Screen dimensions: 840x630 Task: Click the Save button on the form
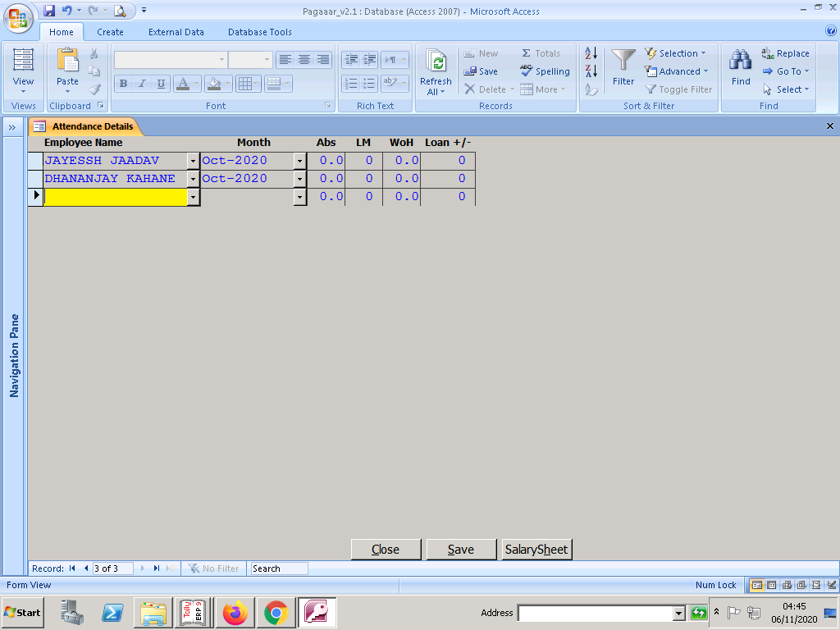[461, 550]
